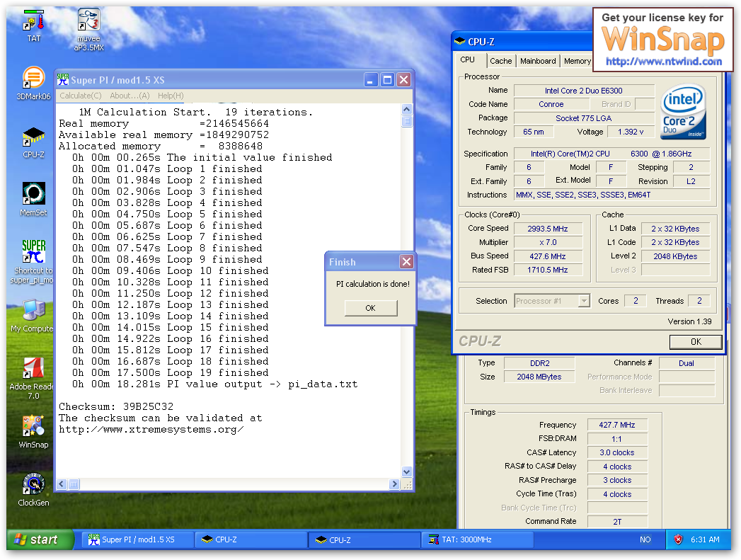Click the Checksum: 39B25C32 line

coord(116,406)
